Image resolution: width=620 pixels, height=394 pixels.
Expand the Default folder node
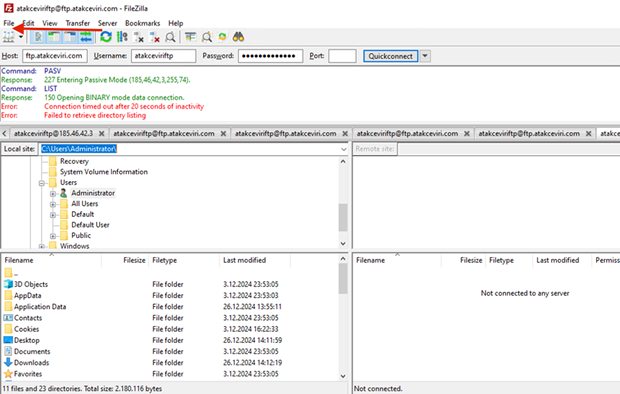point(53,215)
